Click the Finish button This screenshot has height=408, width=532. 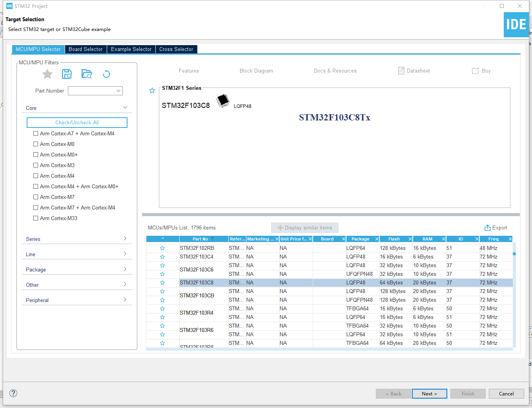point(468,393)
